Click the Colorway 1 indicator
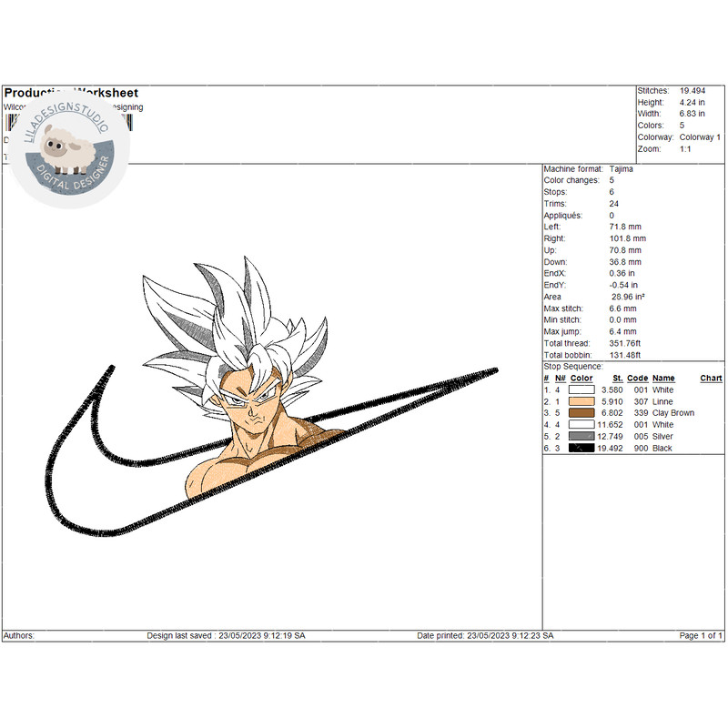728x728 pixels. pos(701,137)
